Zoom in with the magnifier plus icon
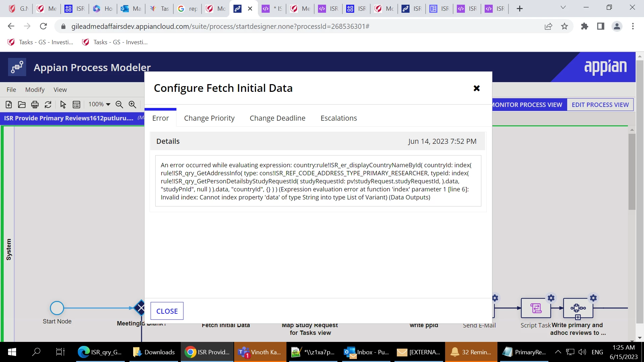Screen dimensions: 644x362 coord(132,105)
